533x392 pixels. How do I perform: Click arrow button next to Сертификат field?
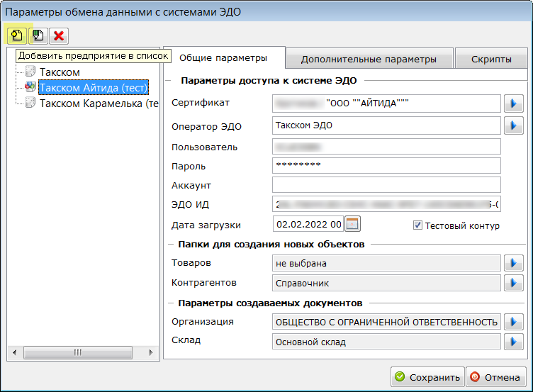click(x=512, y=104)
